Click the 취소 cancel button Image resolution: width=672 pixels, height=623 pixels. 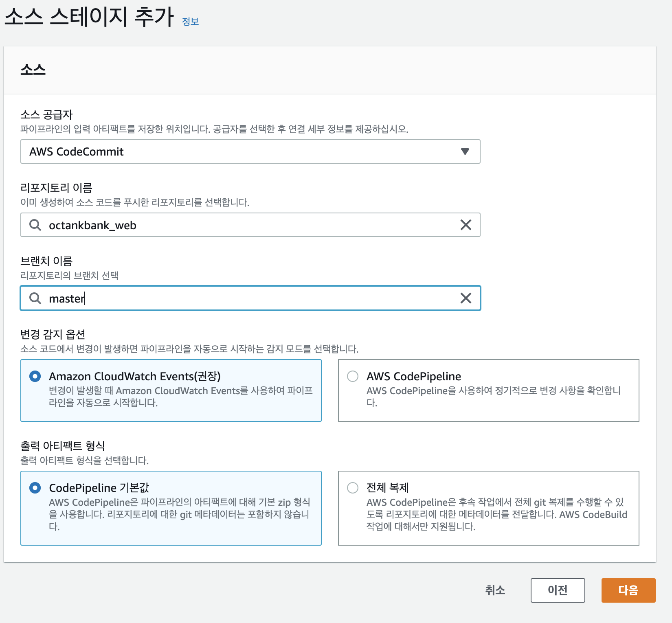495,590
